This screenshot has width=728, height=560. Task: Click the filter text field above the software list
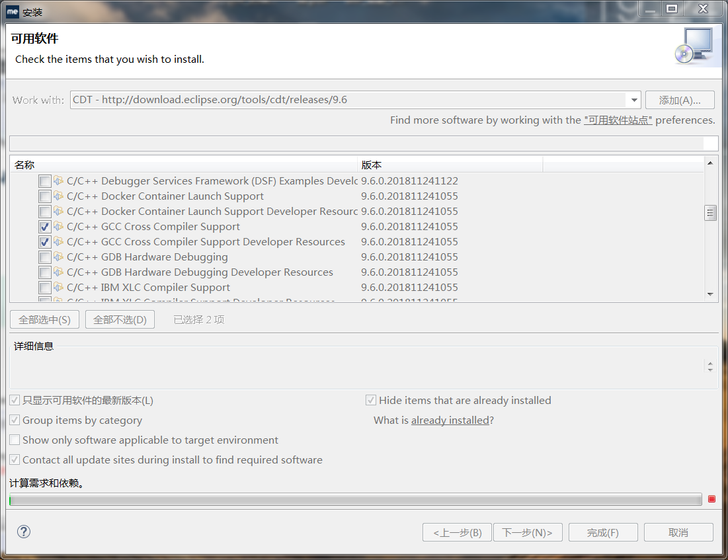click(x=362, y=143)
